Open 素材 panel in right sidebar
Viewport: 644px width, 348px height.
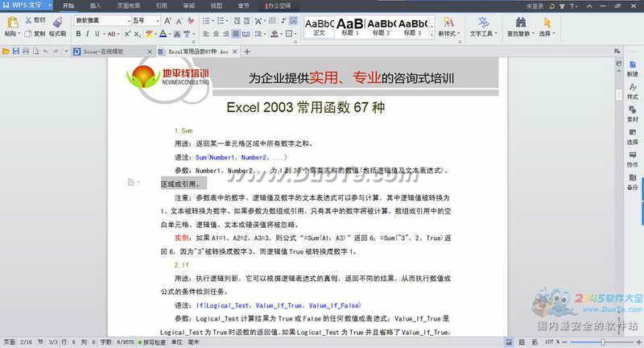(633, 114)
